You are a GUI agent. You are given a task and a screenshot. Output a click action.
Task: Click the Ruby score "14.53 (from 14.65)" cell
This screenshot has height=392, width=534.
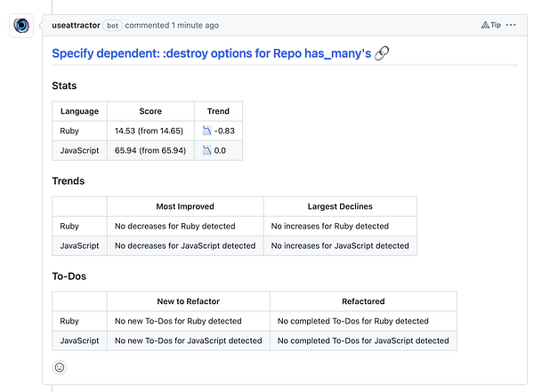pyautogui.click(x=150, y=132)
